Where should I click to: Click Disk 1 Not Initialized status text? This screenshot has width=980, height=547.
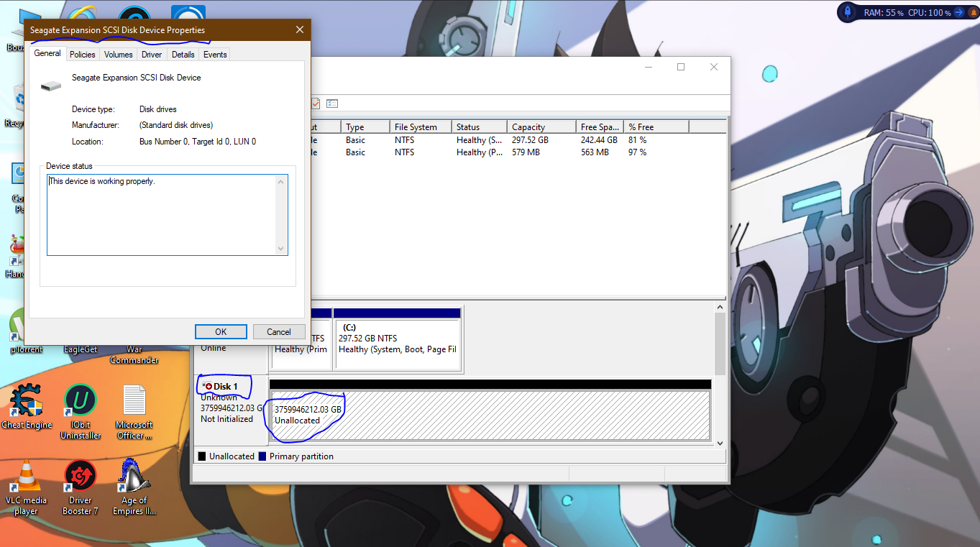(x=227, y=419)
